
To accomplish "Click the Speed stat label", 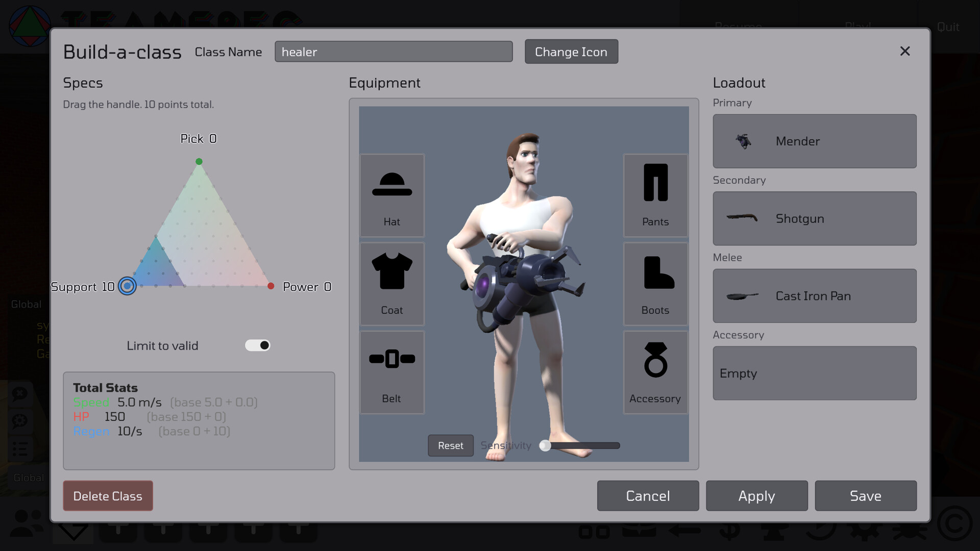I will [x=91, y=403].
